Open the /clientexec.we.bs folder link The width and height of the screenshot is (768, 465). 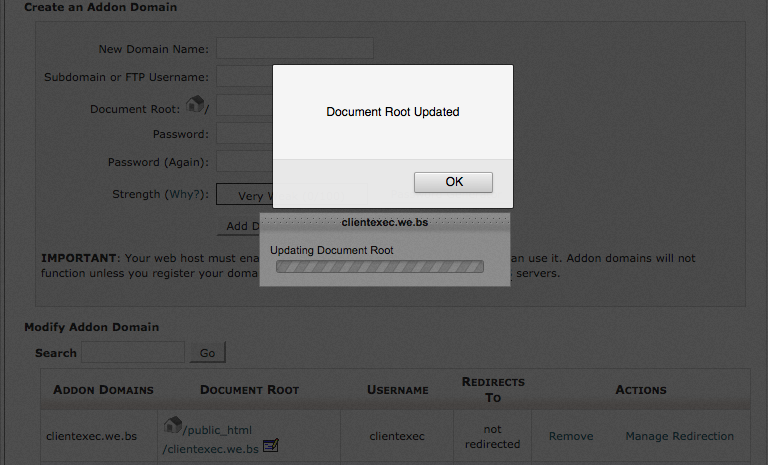coord(211,449)
